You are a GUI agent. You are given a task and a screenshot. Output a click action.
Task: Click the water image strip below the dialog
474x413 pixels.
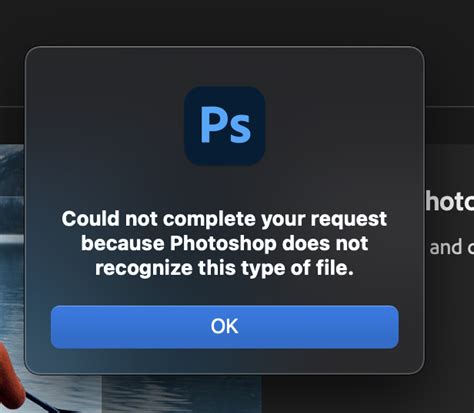coord(182,394)
